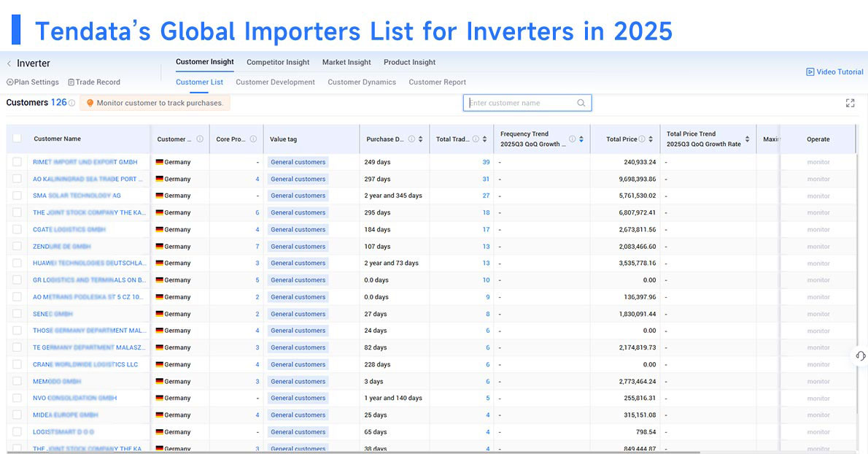Go back using arrow beside Inverter
The image size is (868, 454).
[x=9, y=64]
